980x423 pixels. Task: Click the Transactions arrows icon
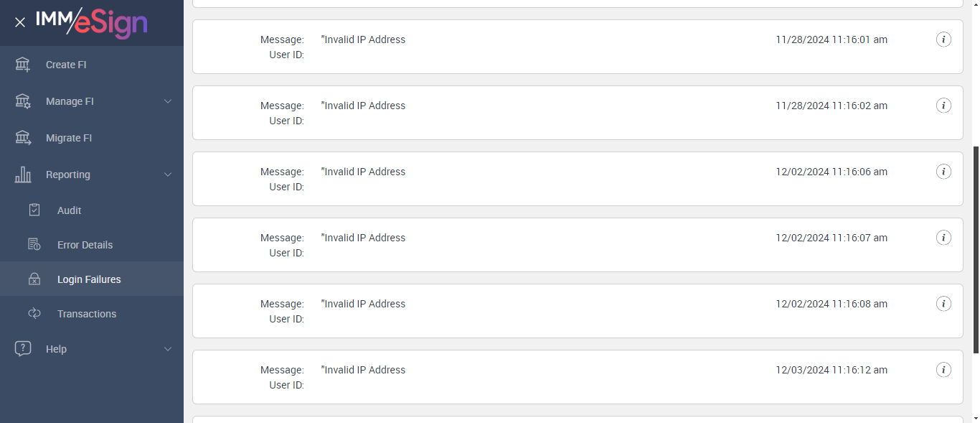point(34,314)
